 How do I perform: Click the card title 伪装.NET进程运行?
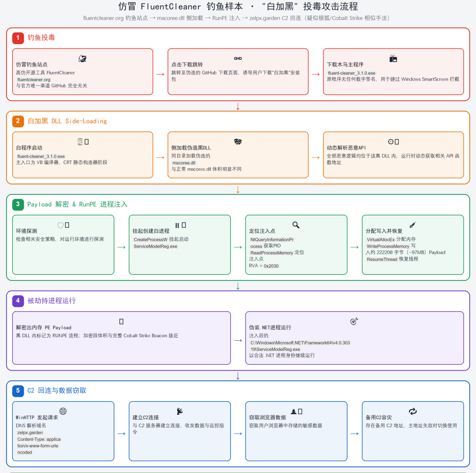click(x=270, y=328)
